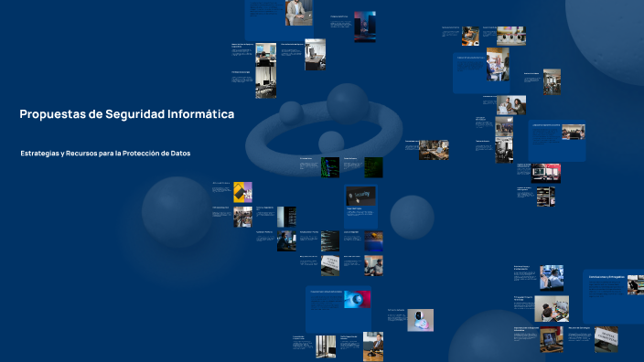Select photo of worker seated facing office windows
Image resolution: width=644 pixels, height=362 pixels.
pyautogui.click(x=265, y=55)
